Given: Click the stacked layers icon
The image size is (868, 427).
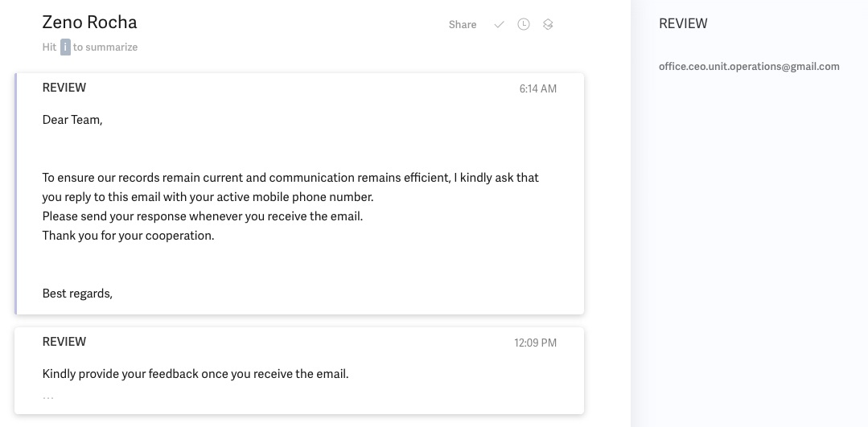Looking at the screenshot, I should tap(548, 25).
